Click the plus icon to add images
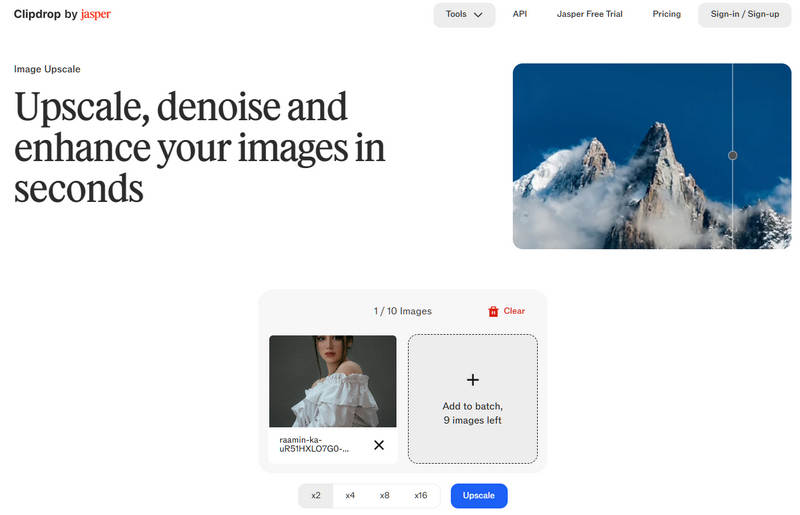Image resolution: width=800 pixels, height=515 pixels. click(x=472, y=380)
